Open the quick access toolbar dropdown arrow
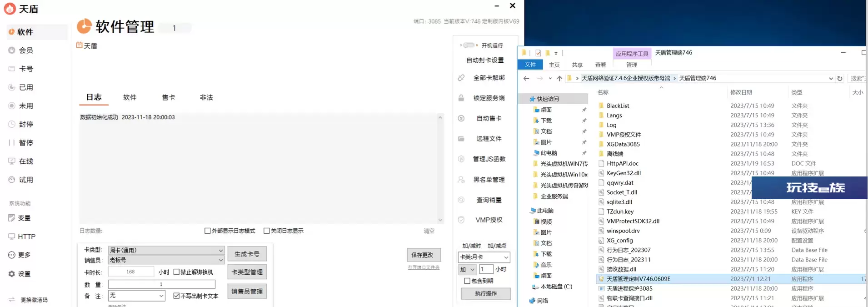The height and width of the screenshot is (307, 868). 556,54
